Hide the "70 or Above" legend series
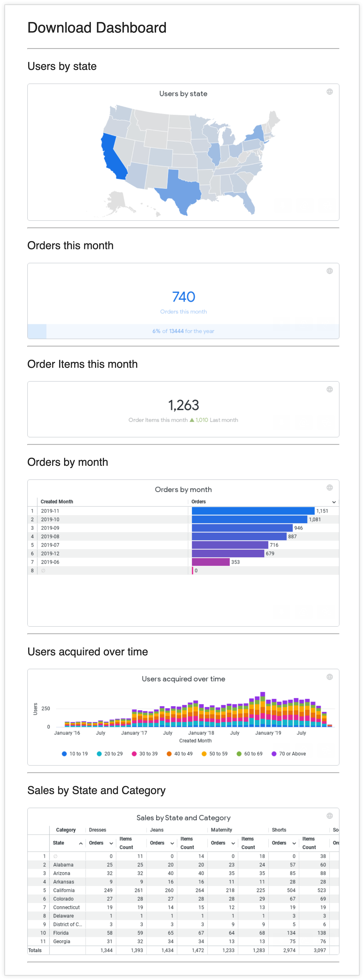364x980 pixels. pyautogui.click(x=289, y=754)
